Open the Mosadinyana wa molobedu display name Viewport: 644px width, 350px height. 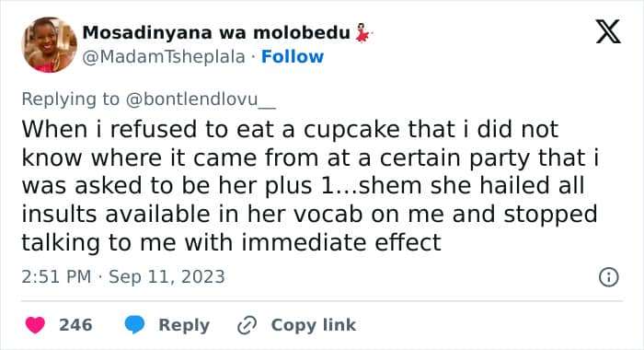[216, 32]
